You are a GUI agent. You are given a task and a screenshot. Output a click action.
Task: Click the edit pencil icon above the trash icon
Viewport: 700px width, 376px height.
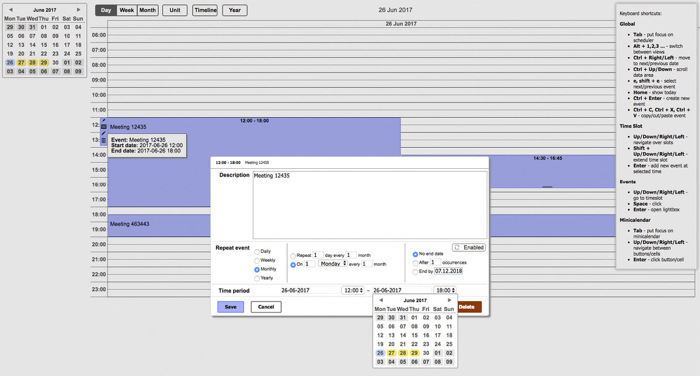(x=104, y=134)
